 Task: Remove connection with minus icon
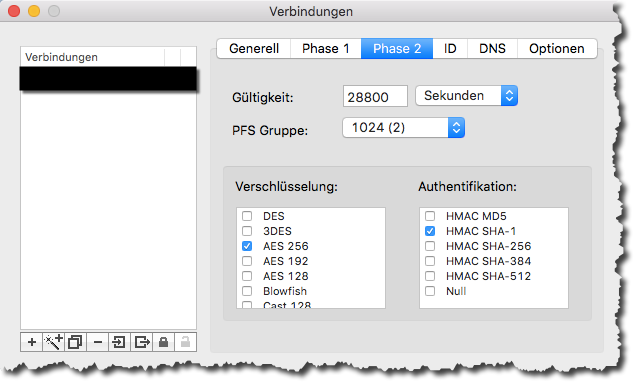(97, 342)
